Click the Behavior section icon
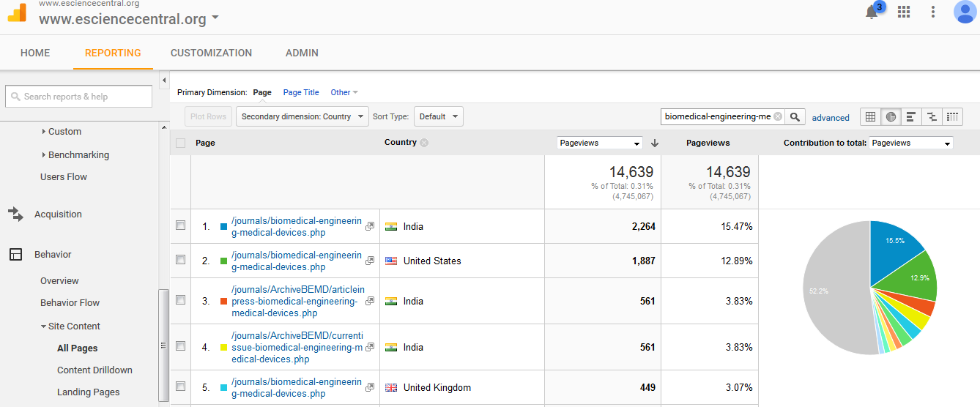This screenshot has width=980, height=407. click(x=15, y=254)
